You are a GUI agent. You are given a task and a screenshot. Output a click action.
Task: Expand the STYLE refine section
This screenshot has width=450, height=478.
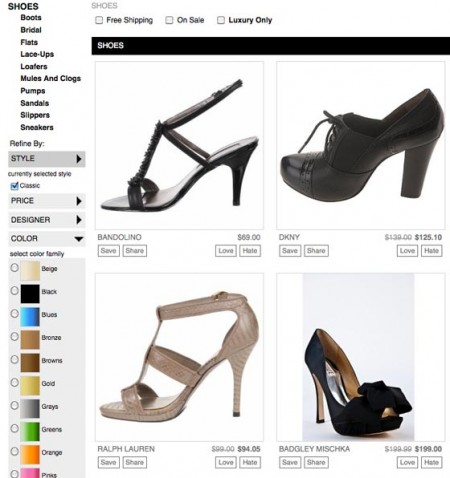47,159
